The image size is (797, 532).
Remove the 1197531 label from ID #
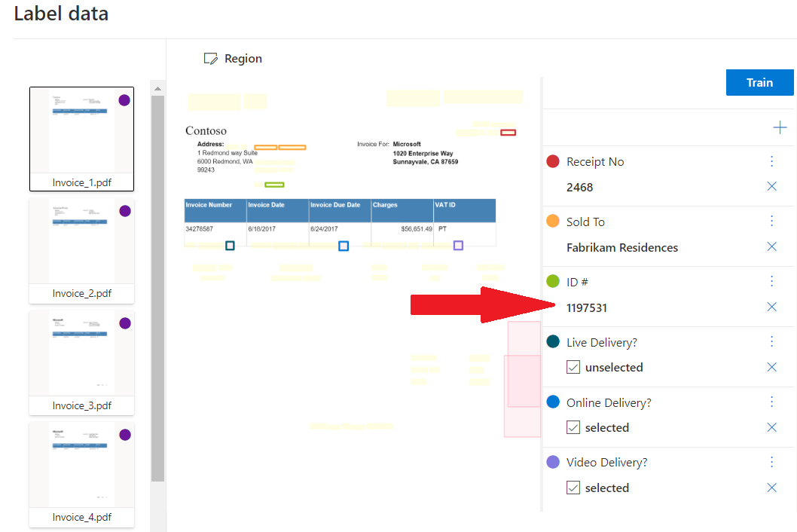point(771,307)
